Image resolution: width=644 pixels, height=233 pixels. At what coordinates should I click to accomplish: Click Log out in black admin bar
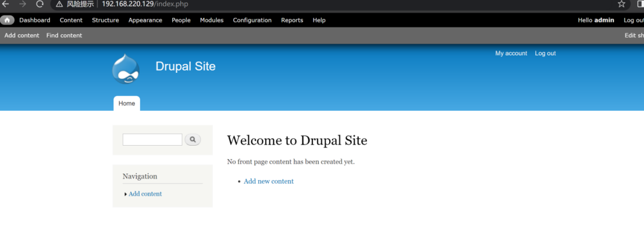click(x=634, y=20)
